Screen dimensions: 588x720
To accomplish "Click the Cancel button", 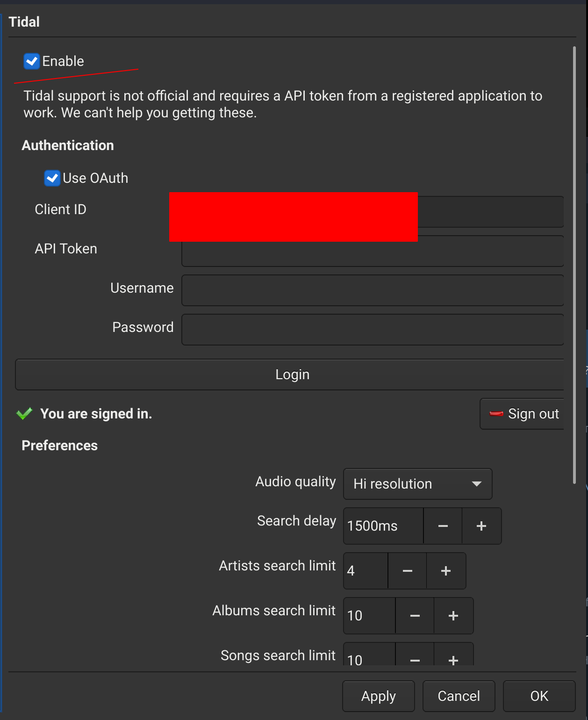I will point(459,696).
